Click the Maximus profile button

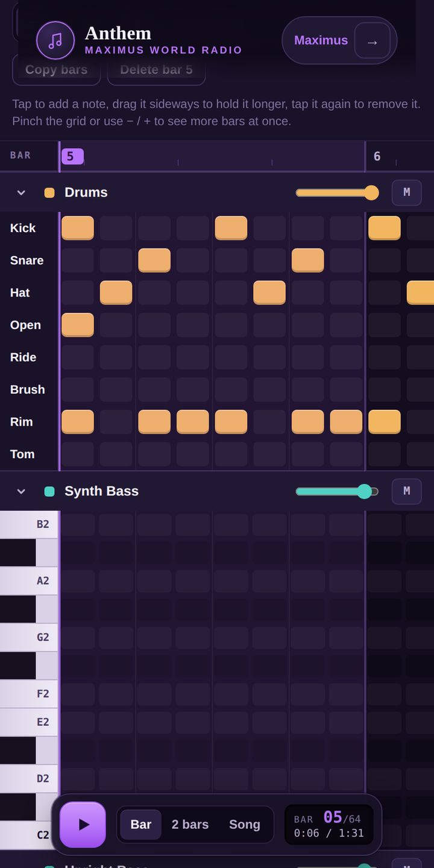[x=339, y=40]
